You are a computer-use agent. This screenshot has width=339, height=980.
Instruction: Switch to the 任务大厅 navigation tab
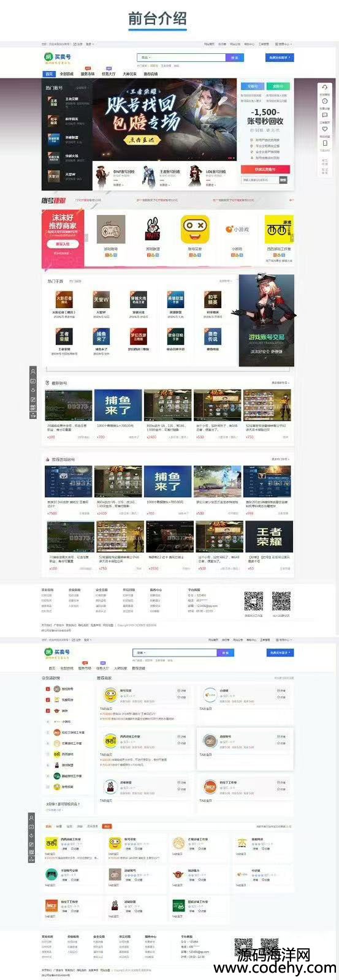click(x=108, y=74)
